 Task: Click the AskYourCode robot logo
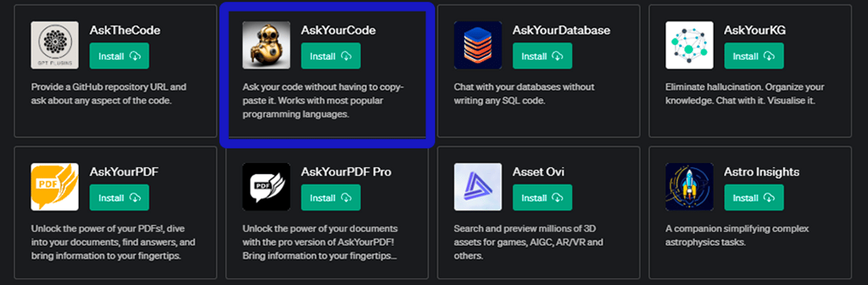pyautogui.click(x=266, y=45)
